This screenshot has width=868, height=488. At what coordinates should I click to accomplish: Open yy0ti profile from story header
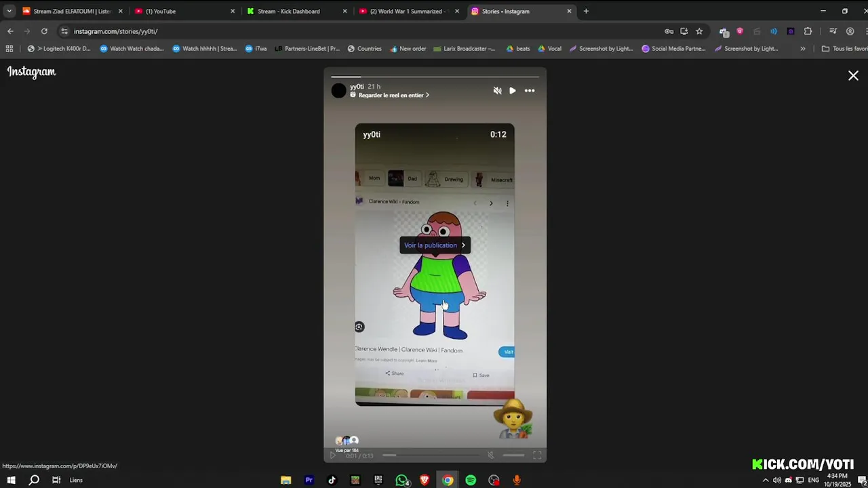[x=357, y=87]
